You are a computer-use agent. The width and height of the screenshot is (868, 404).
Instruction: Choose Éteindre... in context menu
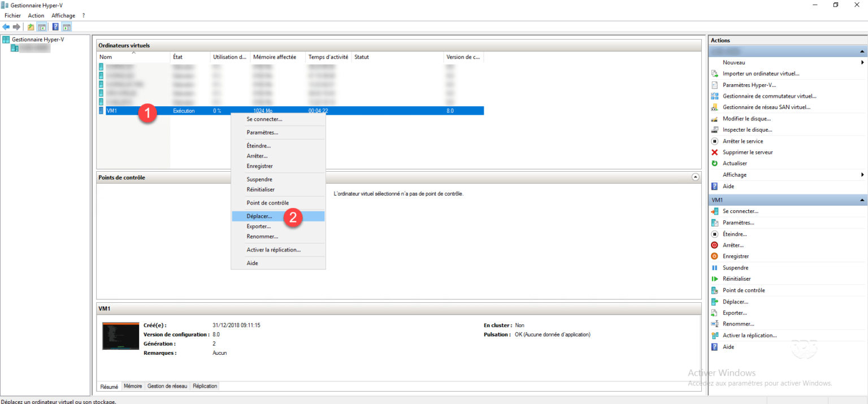tap(278, 146)
